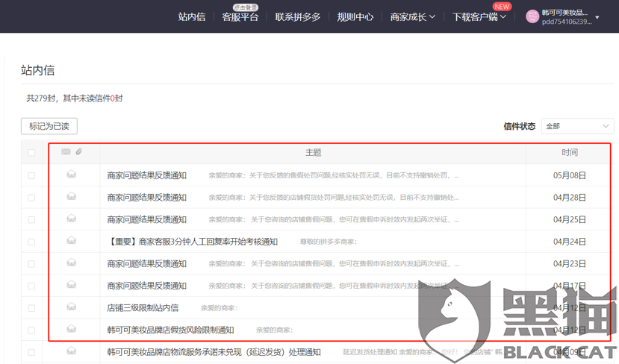Image resolution: width=619 pixels, height=364 pixels.
Task: Check the 04月09日 message checkbox
Action: 31,352
